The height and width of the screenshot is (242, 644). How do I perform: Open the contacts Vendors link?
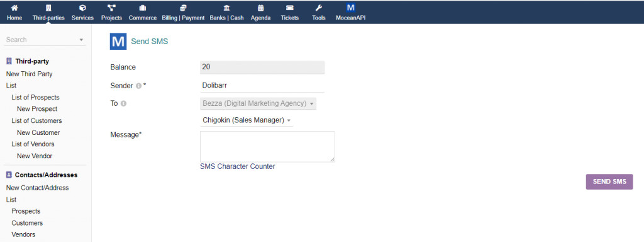pyautogui.click(x=23, y=234)
